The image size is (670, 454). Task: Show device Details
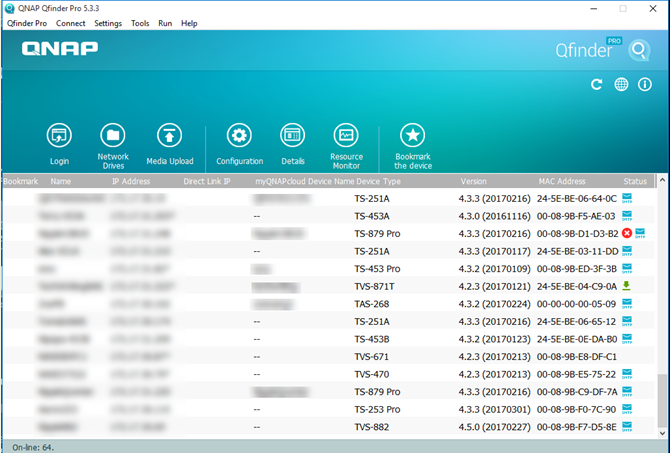coord(293,136)
